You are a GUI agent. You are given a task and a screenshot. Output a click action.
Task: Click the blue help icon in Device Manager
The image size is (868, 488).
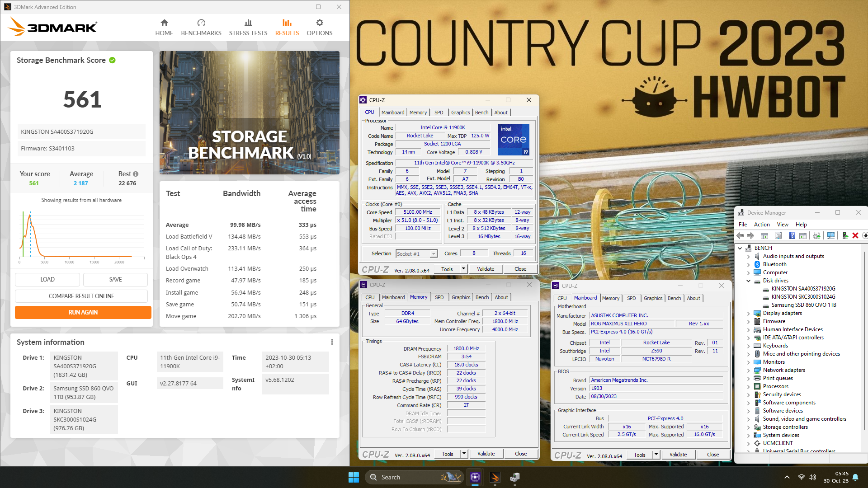tap(792, 235)
